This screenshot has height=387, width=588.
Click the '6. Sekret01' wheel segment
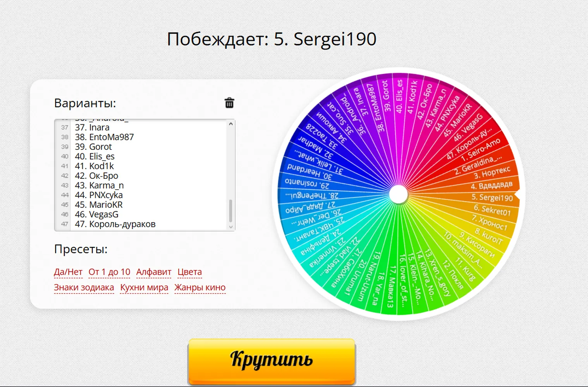(x=492, y=210)
